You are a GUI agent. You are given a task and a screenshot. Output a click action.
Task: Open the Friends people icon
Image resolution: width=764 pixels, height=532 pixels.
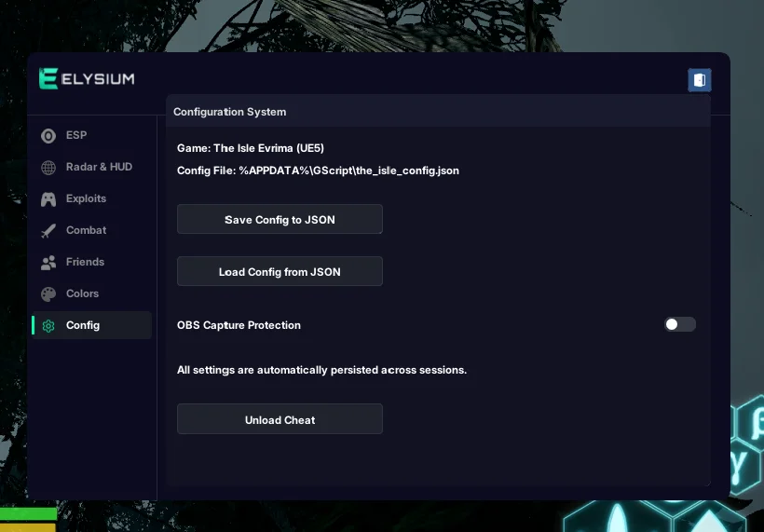pyautogui.click(x=48, y=263)
